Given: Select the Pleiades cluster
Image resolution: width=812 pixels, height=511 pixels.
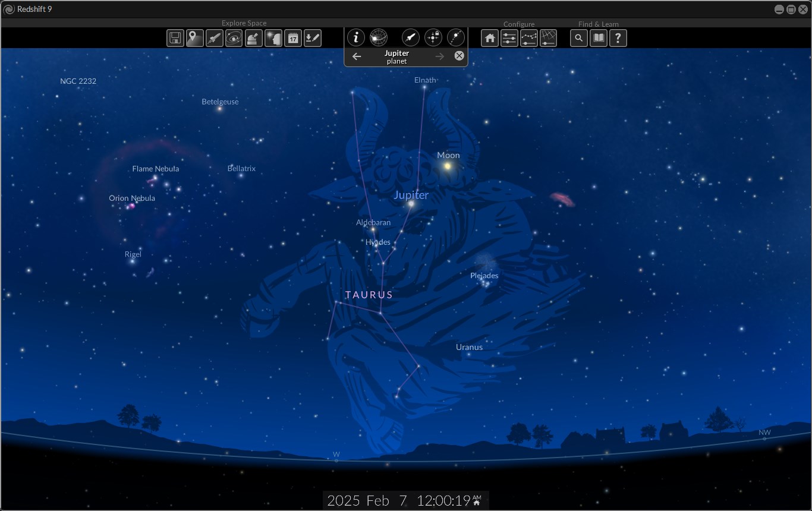Looking at the screenshot, I should tap(485, 283).
